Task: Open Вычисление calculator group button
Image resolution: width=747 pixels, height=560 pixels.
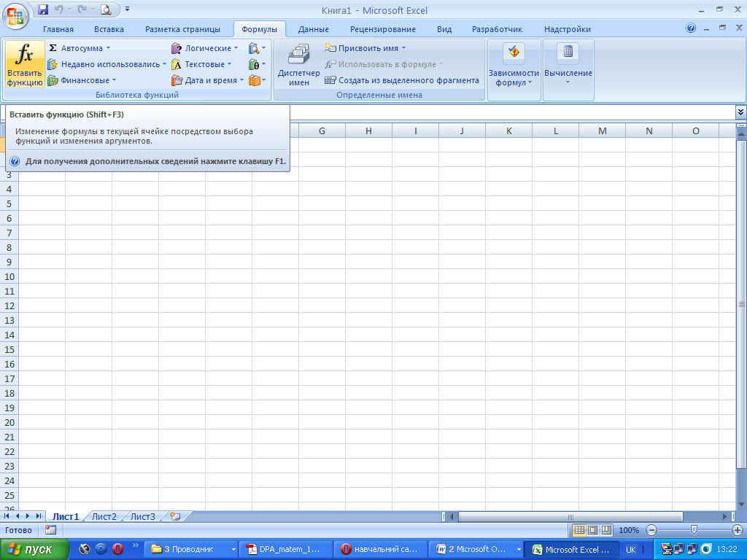Action: pos(568,65)
